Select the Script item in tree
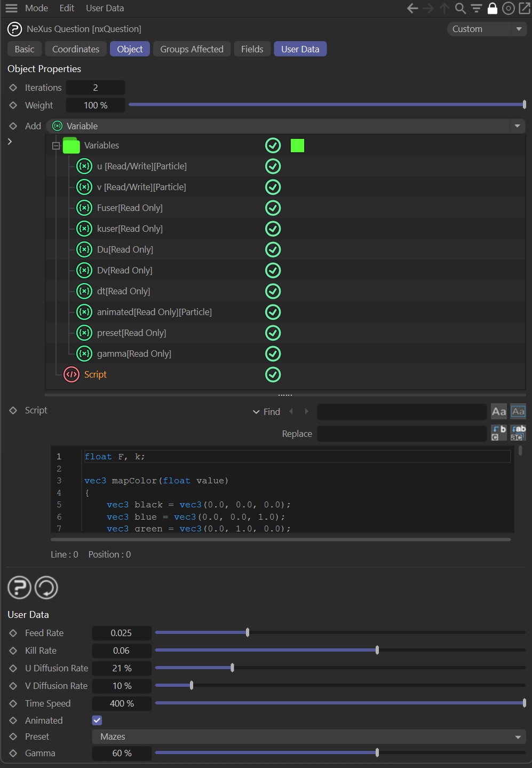The width and height of the screenshot is (532, 768). [x=96, y=374]
